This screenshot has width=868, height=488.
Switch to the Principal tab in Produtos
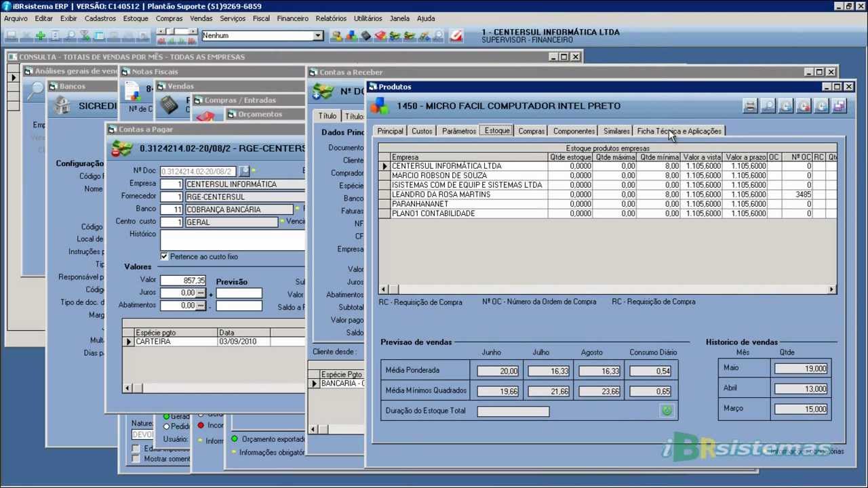[x=390, y=131]
